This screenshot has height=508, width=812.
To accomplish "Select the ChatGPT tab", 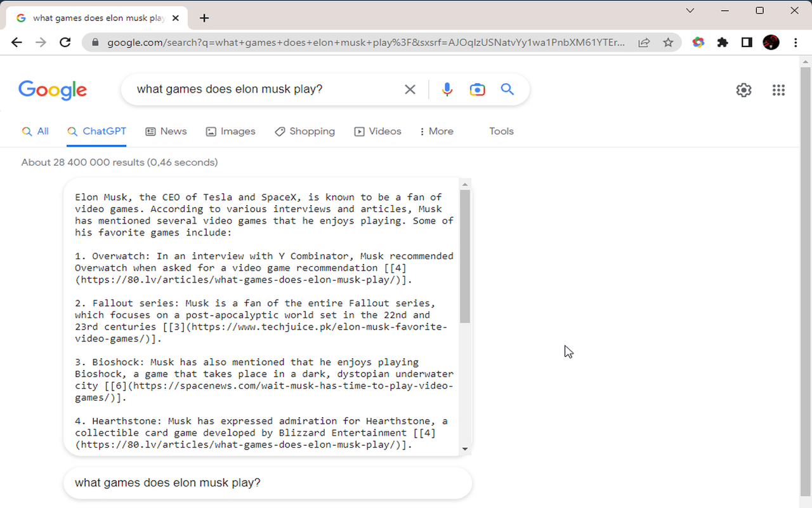I will click(96, 131).
